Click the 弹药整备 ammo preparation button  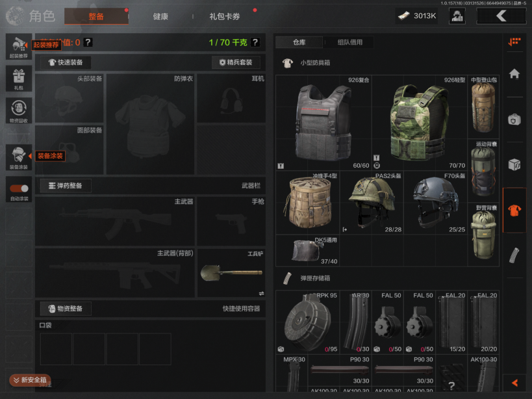[66, 186]
